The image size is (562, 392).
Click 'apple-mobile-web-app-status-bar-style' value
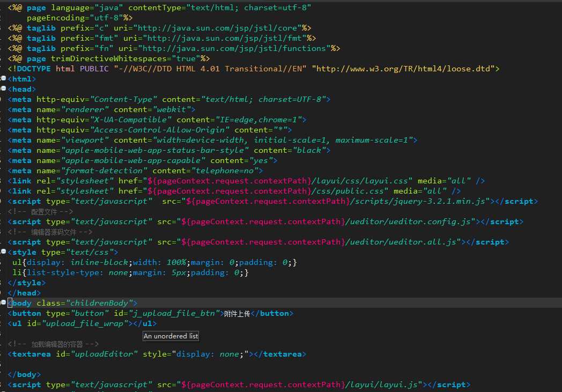click(154, 151)
